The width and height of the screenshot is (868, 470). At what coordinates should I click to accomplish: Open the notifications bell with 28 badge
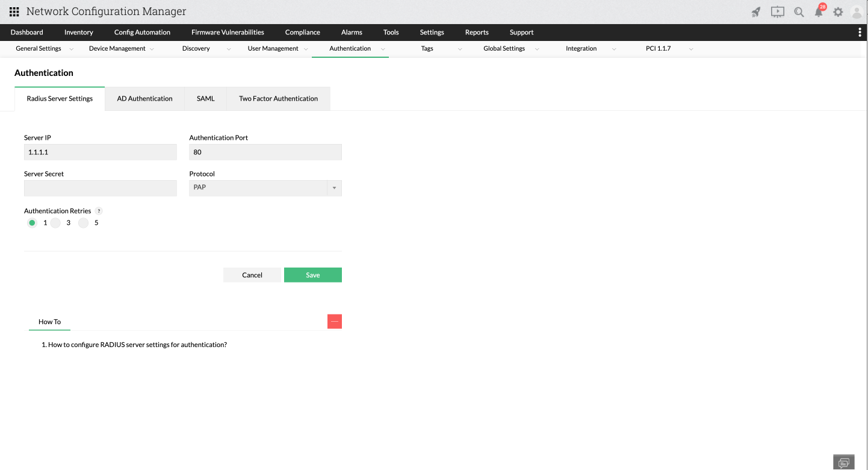click(x=819, y=11)
